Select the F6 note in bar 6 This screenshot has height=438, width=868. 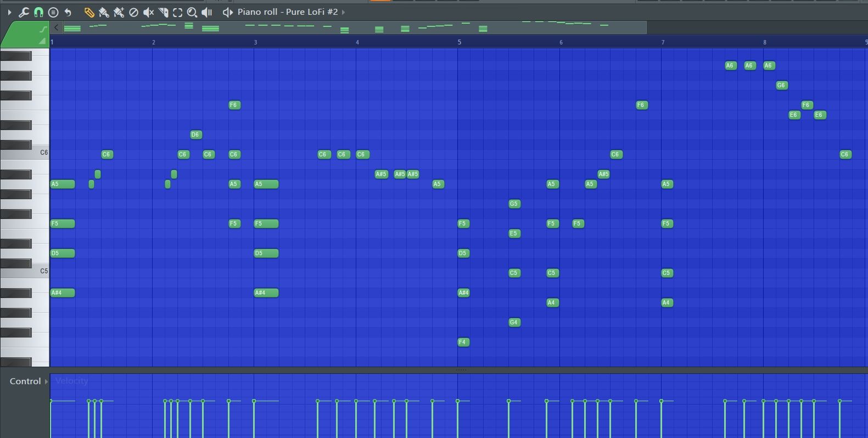pos(642,105)
